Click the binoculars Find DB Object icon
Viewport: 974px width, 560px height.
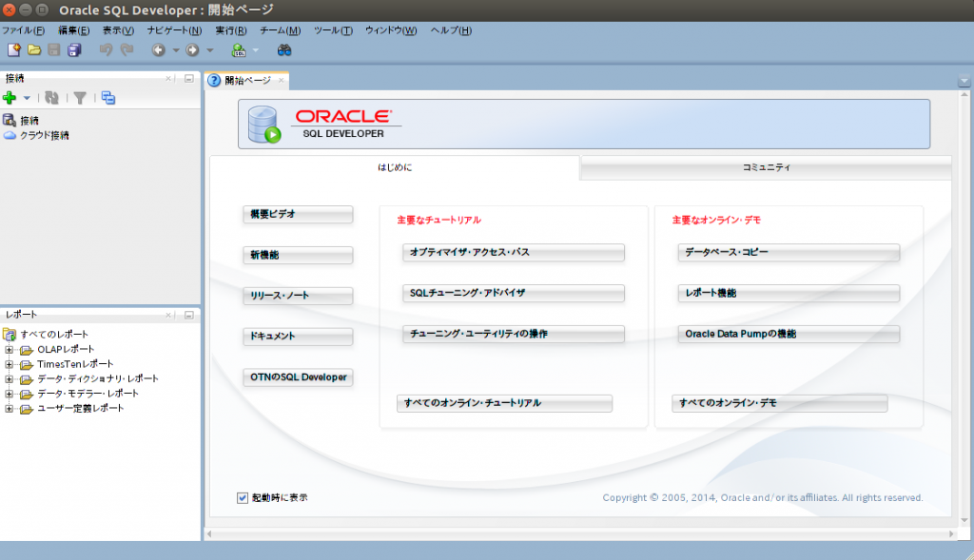pos(284,50)
